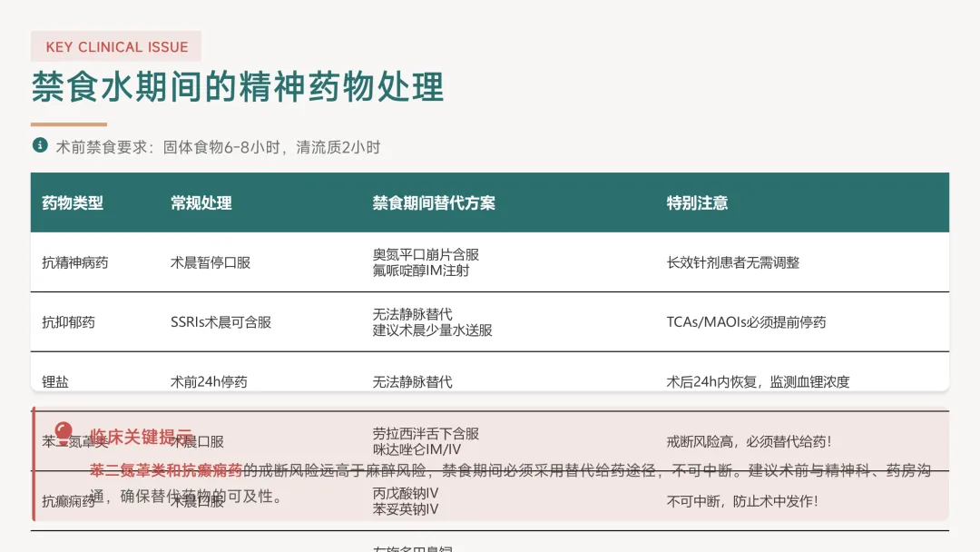Image resolution: width=980 pixels, height=552 pixels.
Task: Click the 苯妥英钠IV line
Action: (x=406, y=509)
